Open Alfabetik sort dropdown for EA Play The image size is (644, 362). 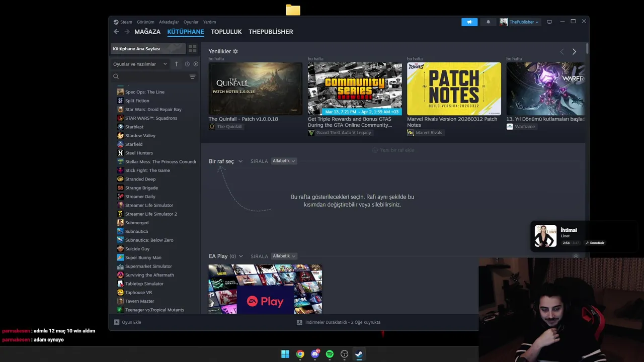click(284, 256)
